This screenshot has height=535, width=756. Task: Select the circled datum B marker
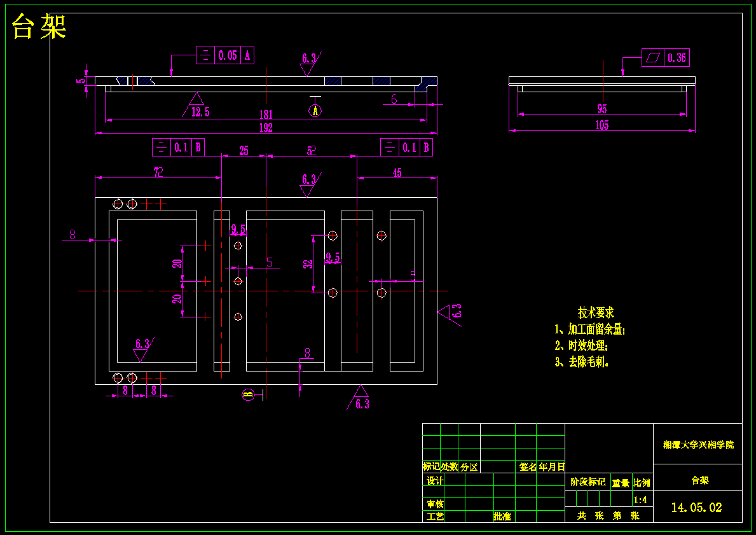248,394
